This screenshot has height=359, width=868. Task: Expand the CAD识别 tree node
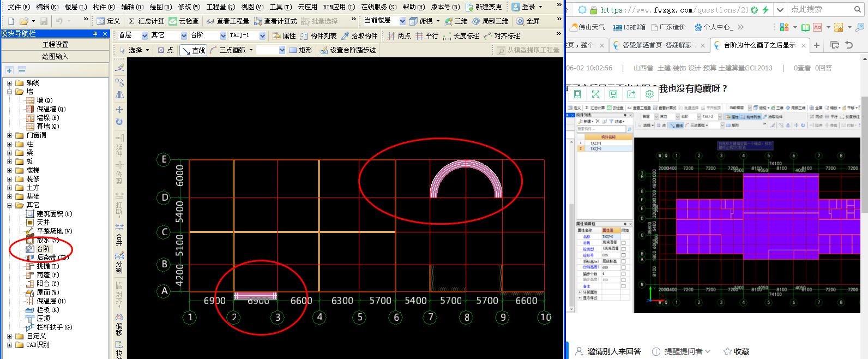[9, 345]
